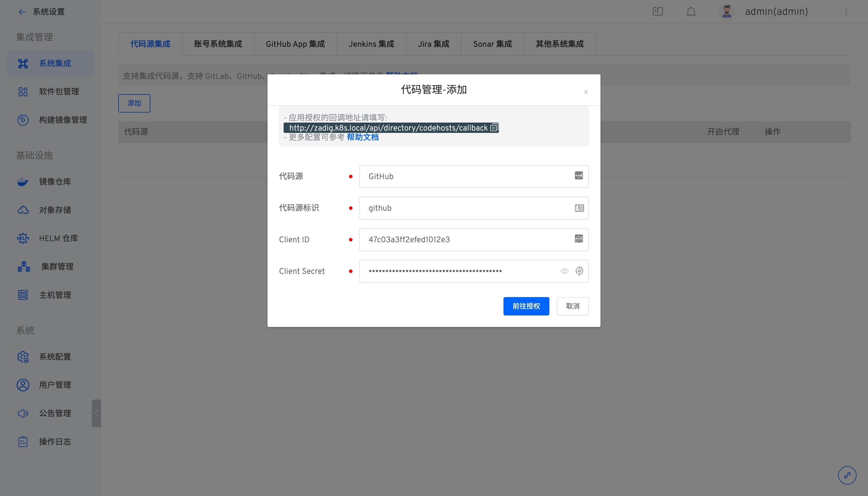The image size is (868, 496).
Task: Click the admin user avatar
Action: tap(726, 11)
